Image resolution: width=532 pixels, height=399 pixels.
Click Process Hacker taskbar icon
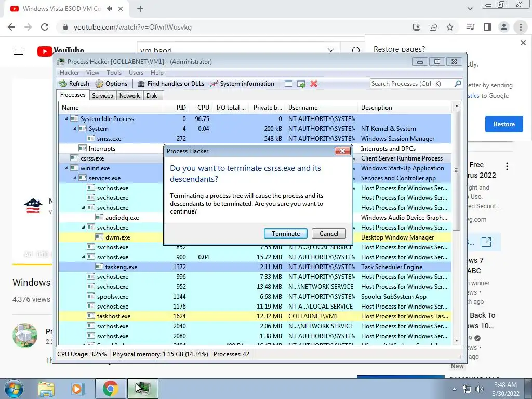tap(143, 389)
